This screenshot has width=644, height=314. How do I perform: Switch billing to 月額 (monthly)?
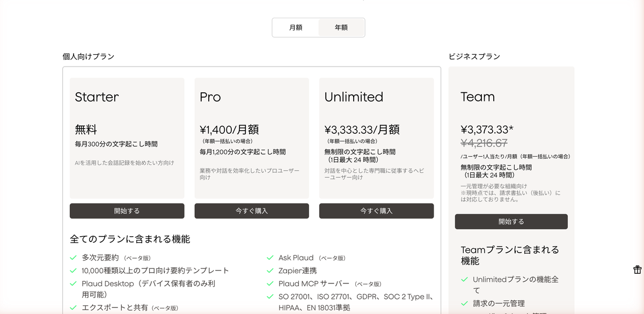pyautogui.click(x=296, y=27)
